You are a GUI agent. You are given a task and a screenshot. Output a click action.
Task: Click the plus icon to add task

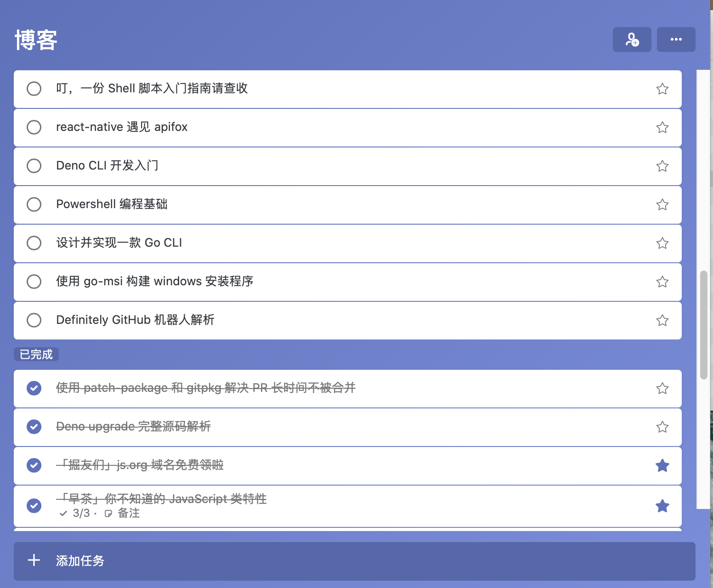(34, 560)
